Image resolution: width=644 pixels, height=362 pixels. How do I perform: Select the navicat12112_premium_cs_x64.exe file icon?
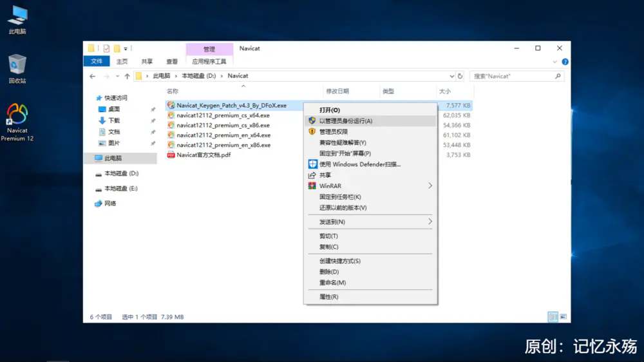[x=171, y=115]
